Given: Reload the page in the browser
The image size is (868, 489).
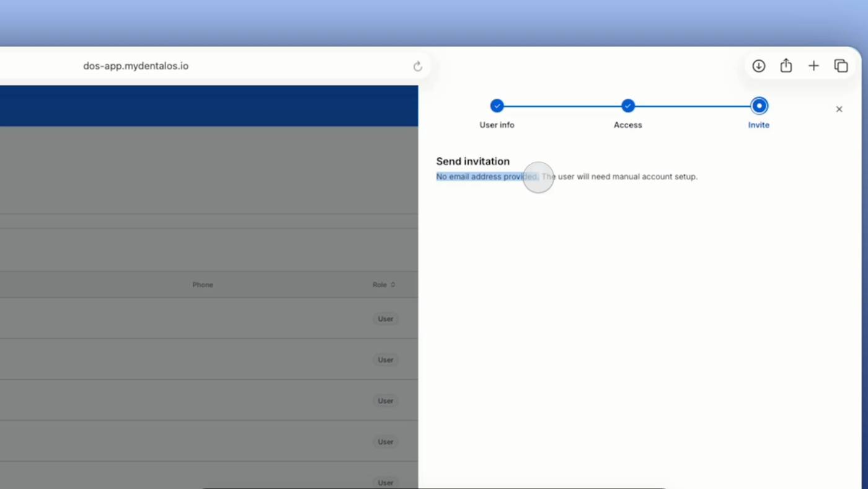Looking at the screenshot, I should click(x=418, y=66).
